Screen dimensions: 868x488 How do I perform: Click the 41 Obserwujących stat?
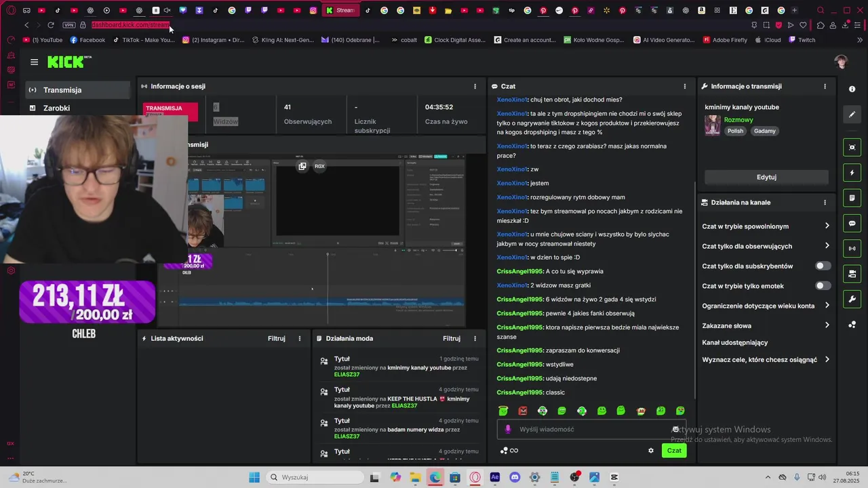click(307, 114)
